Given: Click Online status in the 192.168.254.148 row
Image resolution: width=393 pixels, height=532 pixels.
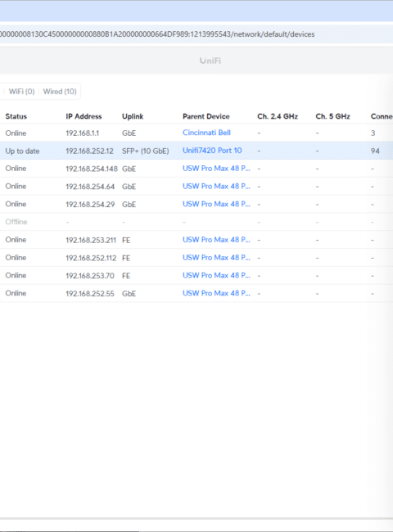Looking at the screenshot, I should [x=16, y=169].
